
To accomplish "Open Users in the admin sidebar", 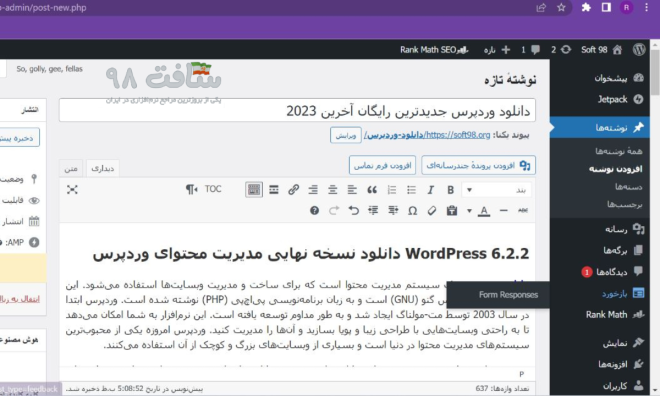I will 600,385.
